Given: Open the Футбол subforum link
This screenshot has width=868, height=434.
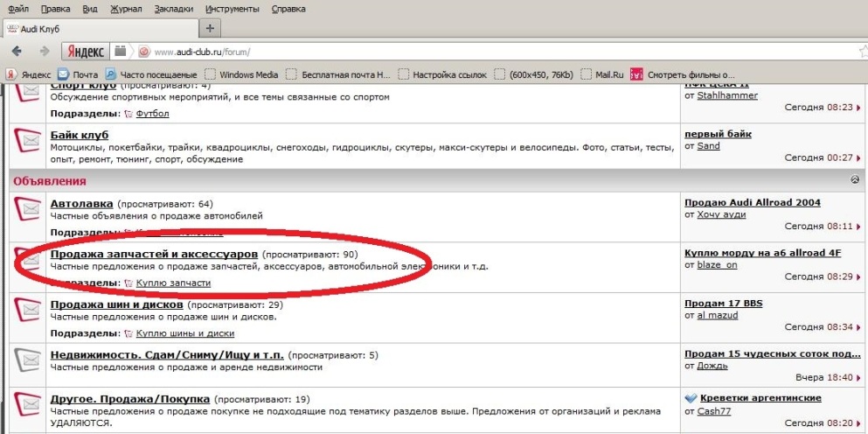Looking at the screenshot, I should click(x=152, y=114).
